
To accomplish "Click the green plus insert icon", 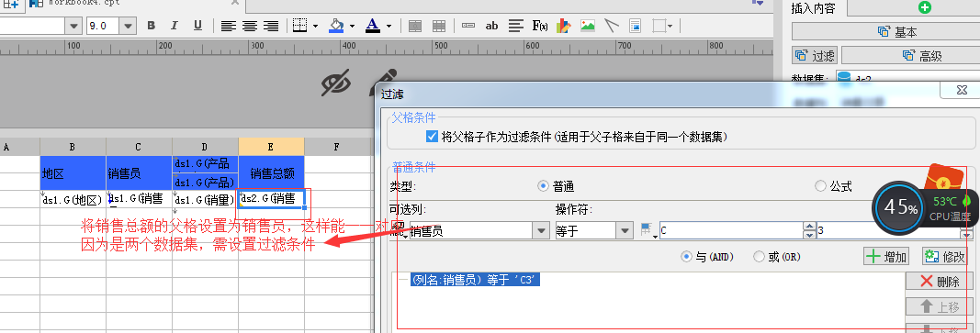I will point(925,7).
